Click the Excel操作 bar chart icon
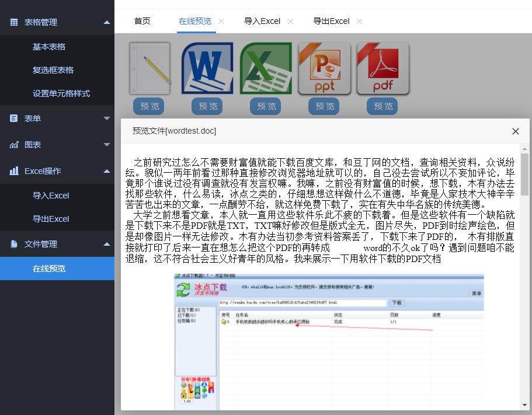Image resolution: width=532 pixels, height=415 pixels. [14, 170]
